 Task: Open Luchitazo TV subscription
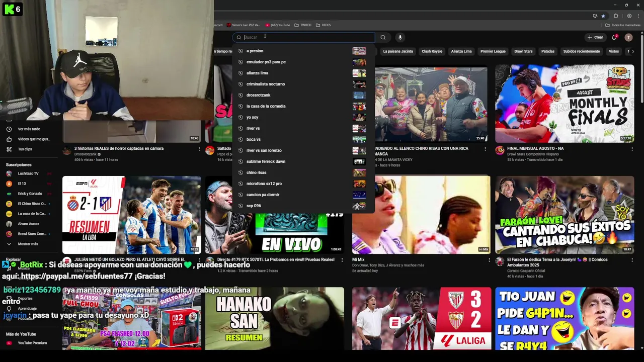tap(29, 173)
